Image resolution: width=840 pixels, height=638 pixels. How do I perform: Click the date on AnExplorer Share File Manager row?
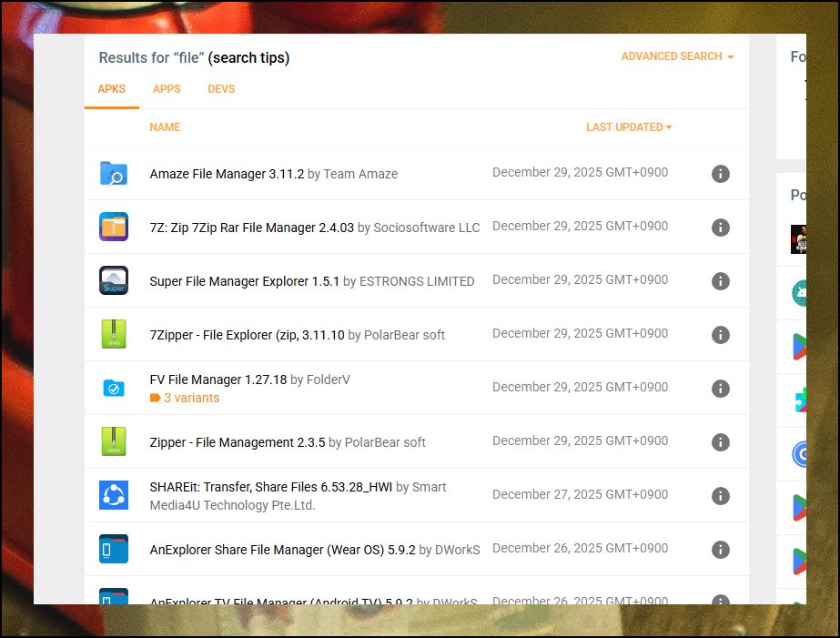[581, 548]
